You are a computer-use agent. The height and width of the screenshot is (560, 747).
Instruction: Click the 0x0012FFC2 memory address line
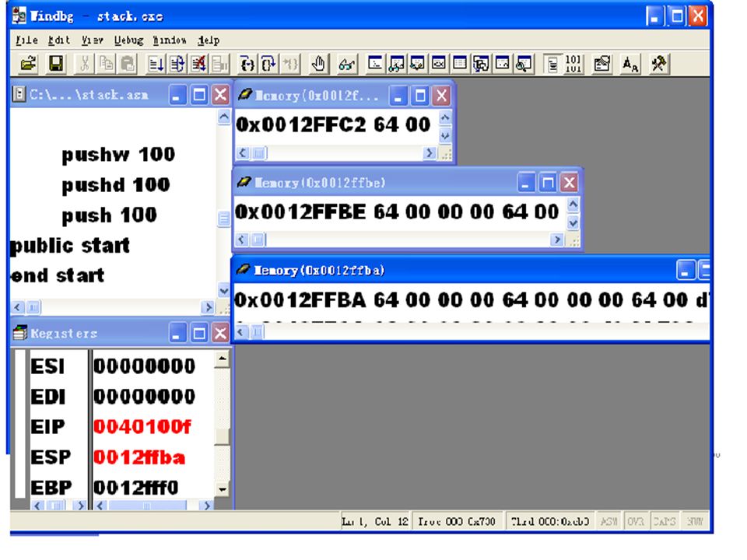point(333,124)
